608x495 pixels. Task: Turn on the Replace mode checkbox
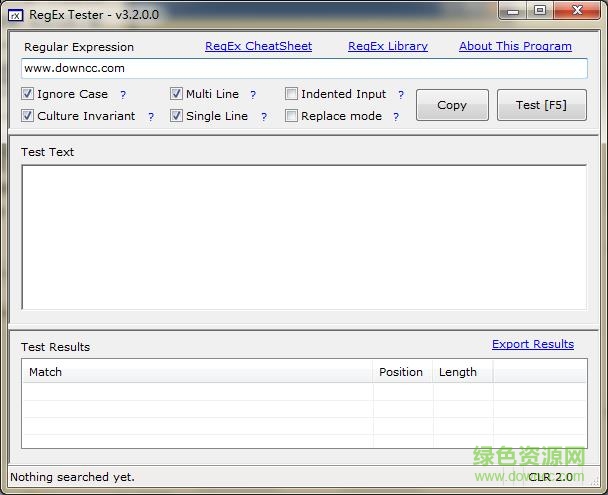292,116
